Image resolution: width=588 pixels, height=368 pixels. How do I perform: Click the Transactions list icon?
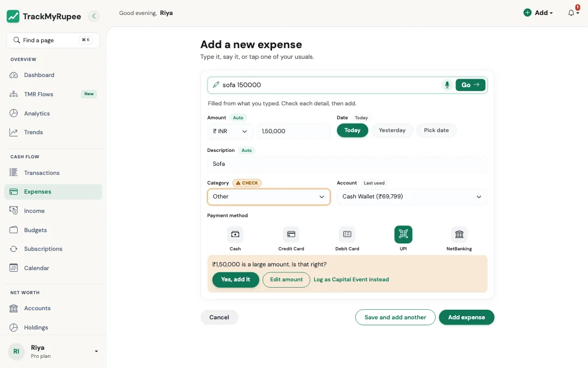click(13, 173)
